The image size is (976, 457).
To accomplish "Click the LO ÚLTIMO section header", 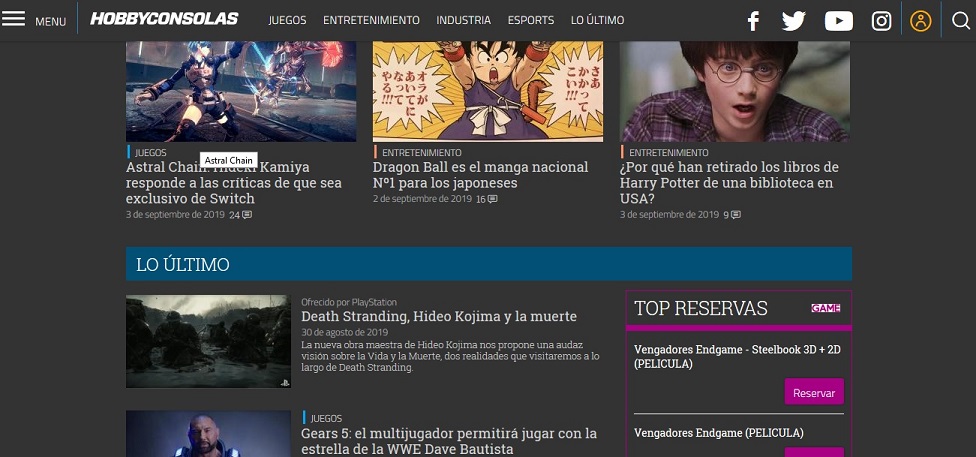I will click(x=489, y=264).
